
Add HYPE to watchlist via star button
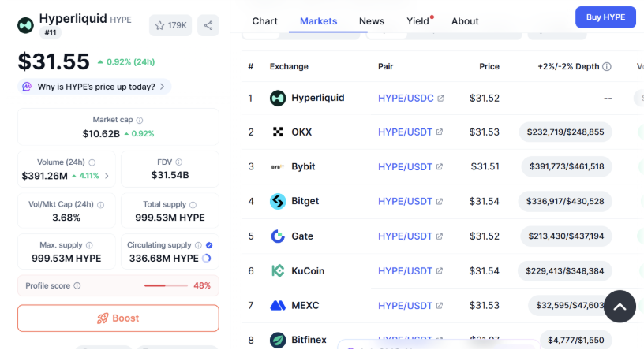coord(170,25)
